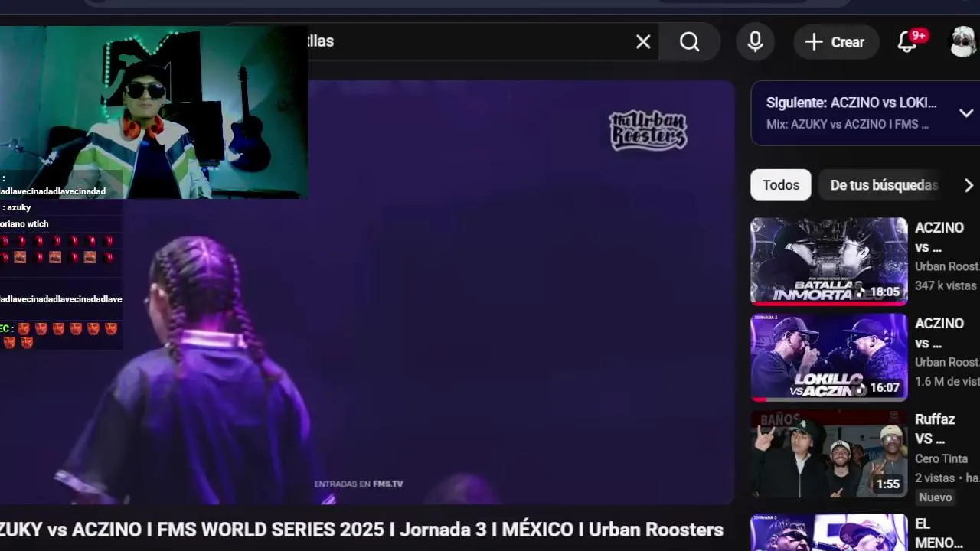Image resolution: width=980 pixels, height=551 pixels.
Task: Click the AZUKY vs ACZINO video title
Action: click(x=361, y=530)
